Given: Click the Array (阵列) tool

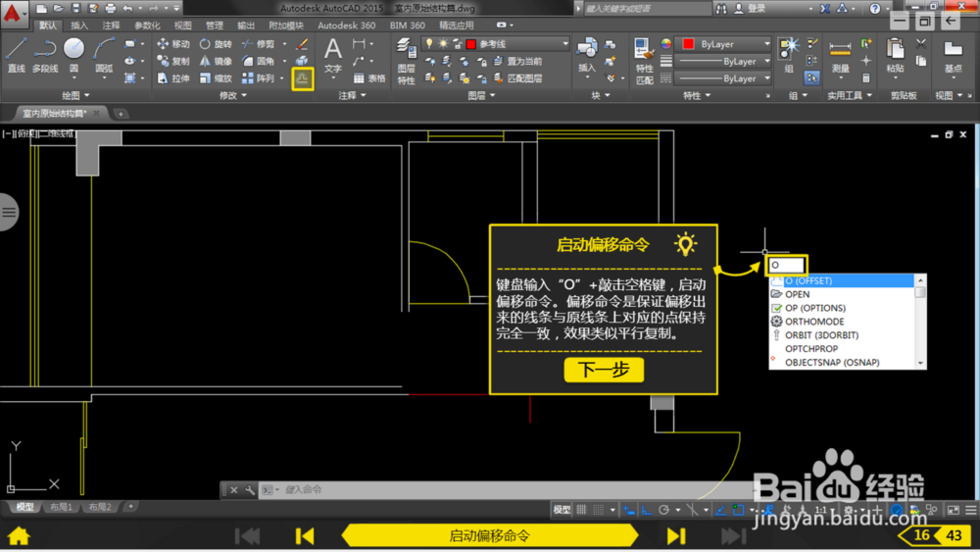Looking at the screenshot, I should 259,78.
